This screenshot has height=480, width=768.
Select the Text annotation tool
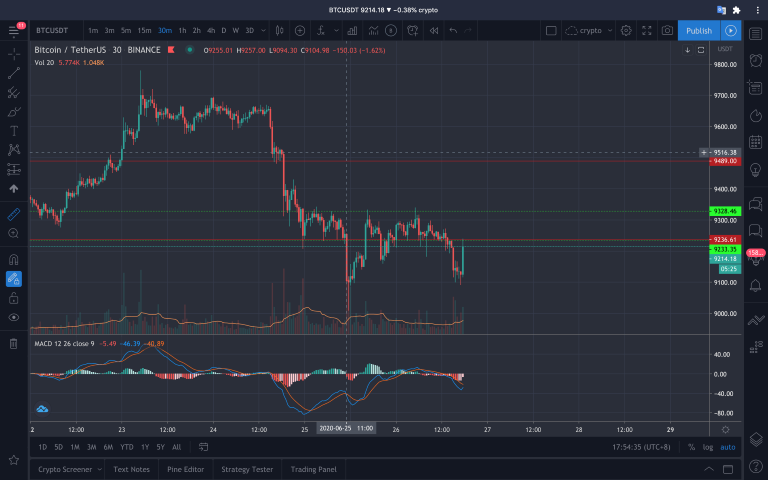(x=14, y=131)
